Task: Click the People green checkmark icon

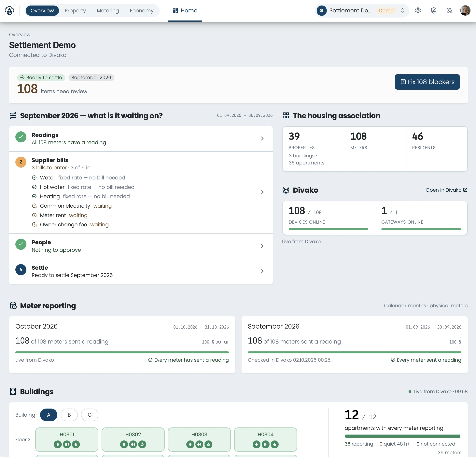Action: click(21, 244)
